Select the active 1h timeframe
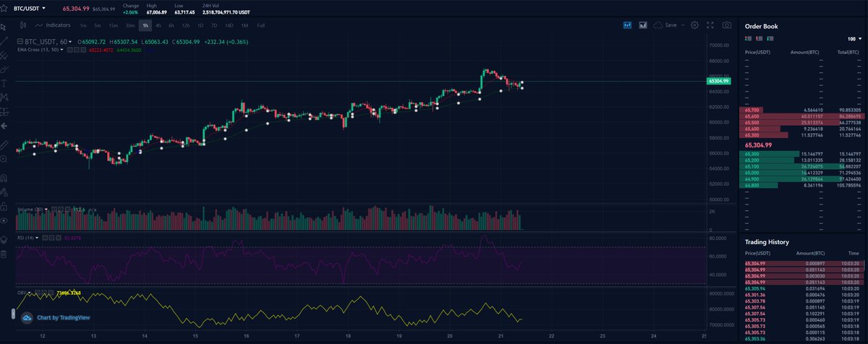 145,25
